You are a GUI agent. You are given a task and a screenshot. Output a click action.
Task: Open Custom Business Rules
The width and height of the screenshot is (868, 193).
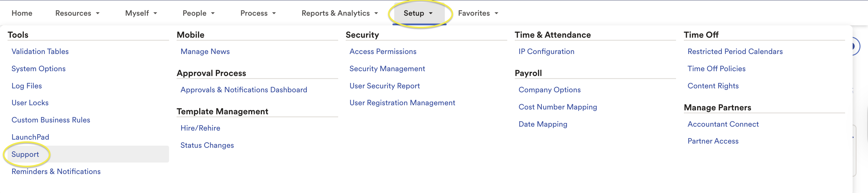[51, 120]
